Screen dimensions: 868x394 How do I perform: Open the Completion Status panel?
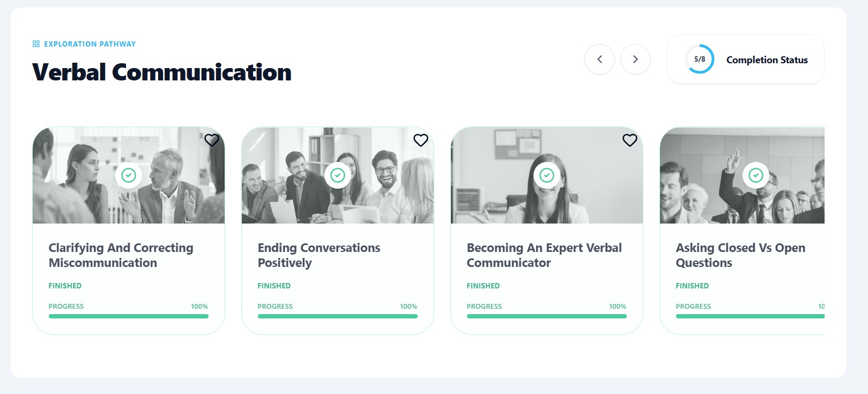(767, 60)
